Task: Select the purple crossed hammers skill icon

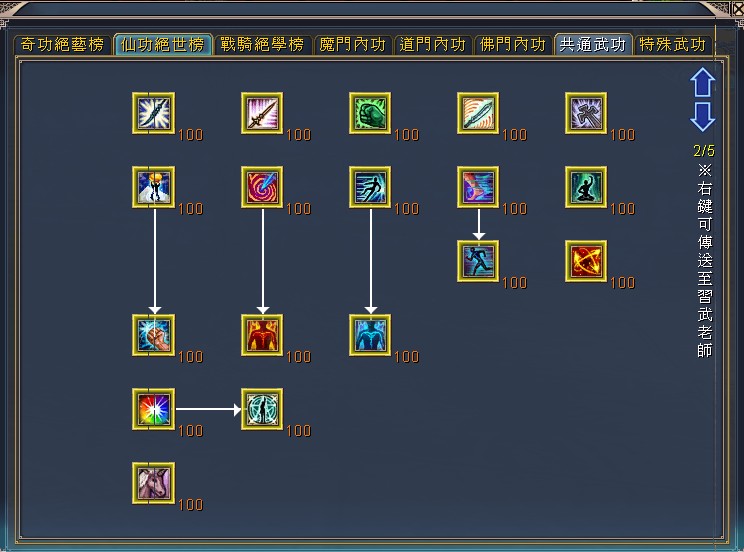Action: [x=586, y=113]
